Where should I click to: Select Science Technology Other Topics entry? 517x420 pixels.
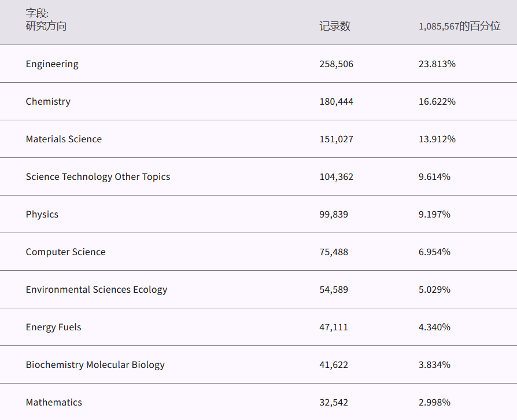pos(98,177)
